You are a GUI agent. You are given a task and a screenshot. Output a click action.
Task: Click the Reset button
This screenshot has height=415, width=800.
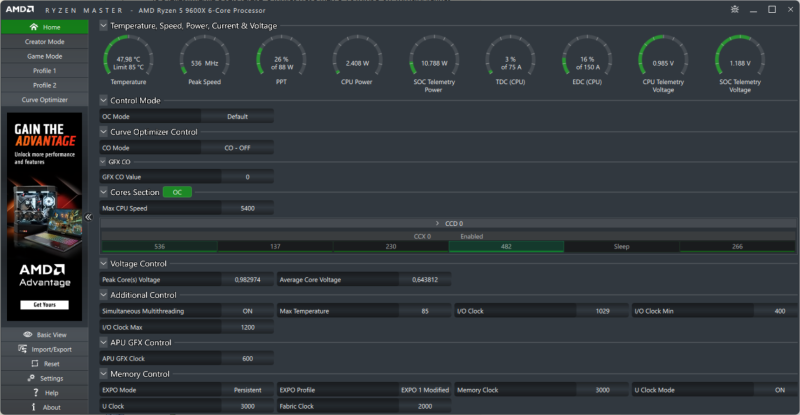[44, 364]
